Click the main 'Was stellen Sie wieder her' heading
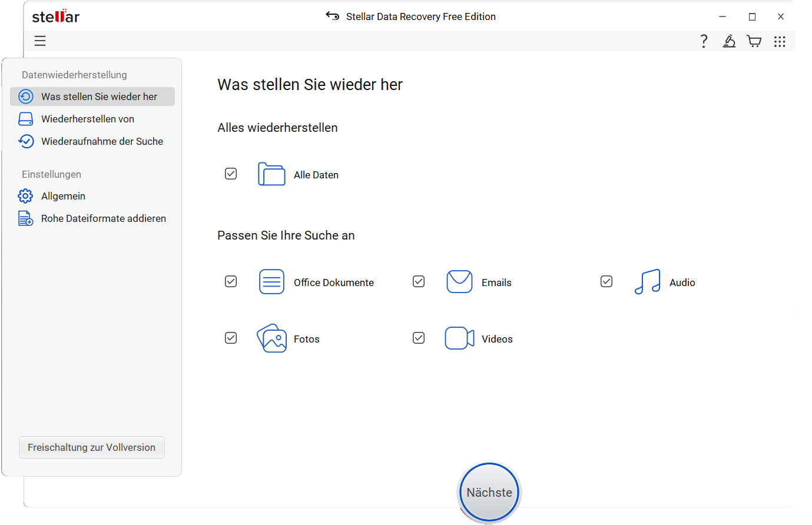The image size is (812, 525). click(x=310, y=85)
